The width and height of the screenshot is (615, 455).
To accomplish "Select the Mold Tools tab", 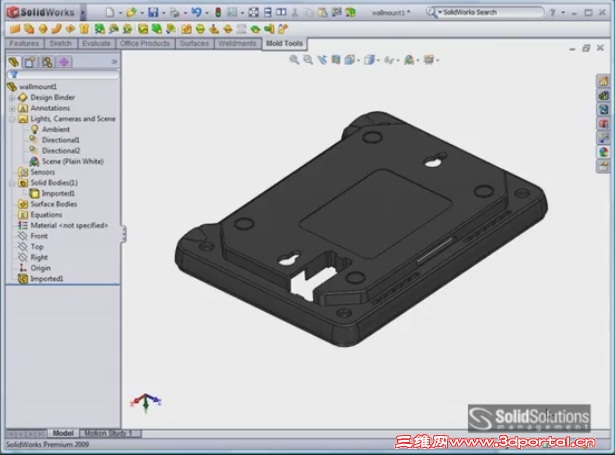I will 284,44.
